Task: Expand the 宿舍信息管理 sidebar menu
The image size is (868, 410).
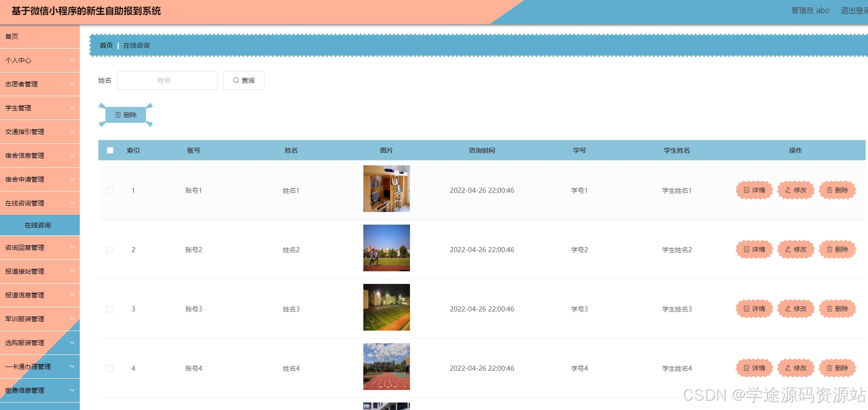Action: coord(40,156)
